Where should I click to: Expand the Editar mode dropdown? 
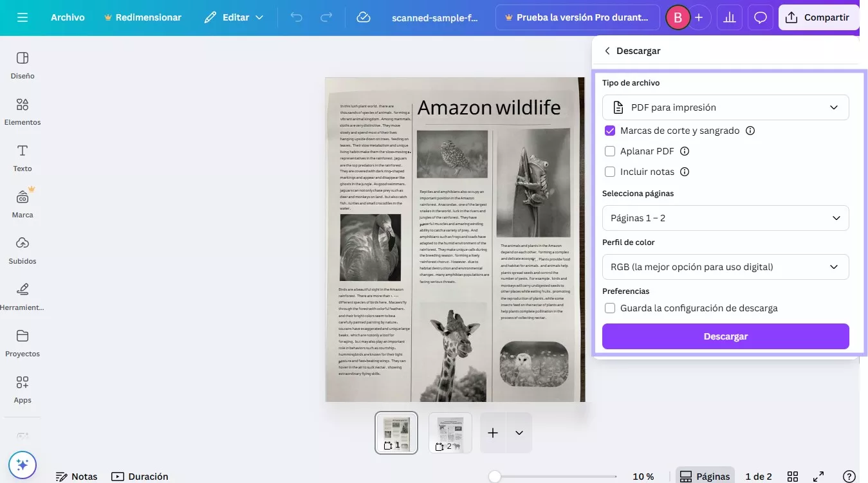pos(234,17)
